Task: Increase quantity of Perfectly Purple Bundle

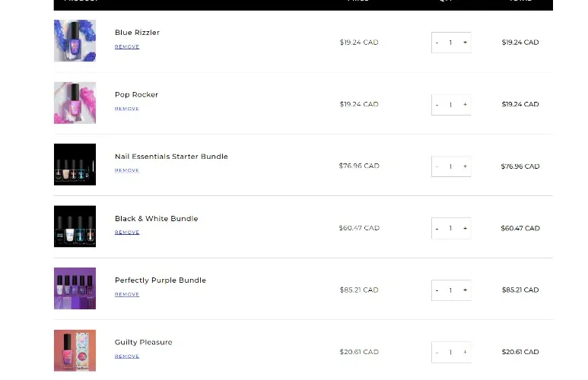Action: tap(465, 290)
